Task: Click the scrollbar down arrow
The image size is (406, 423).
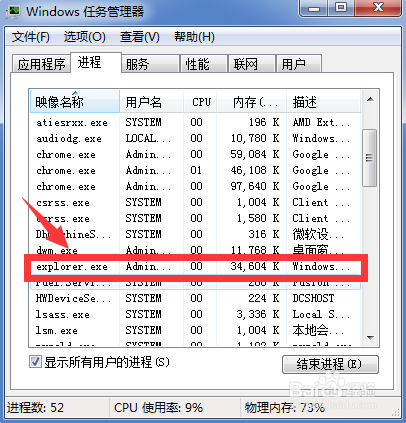Action: [370, 337]
